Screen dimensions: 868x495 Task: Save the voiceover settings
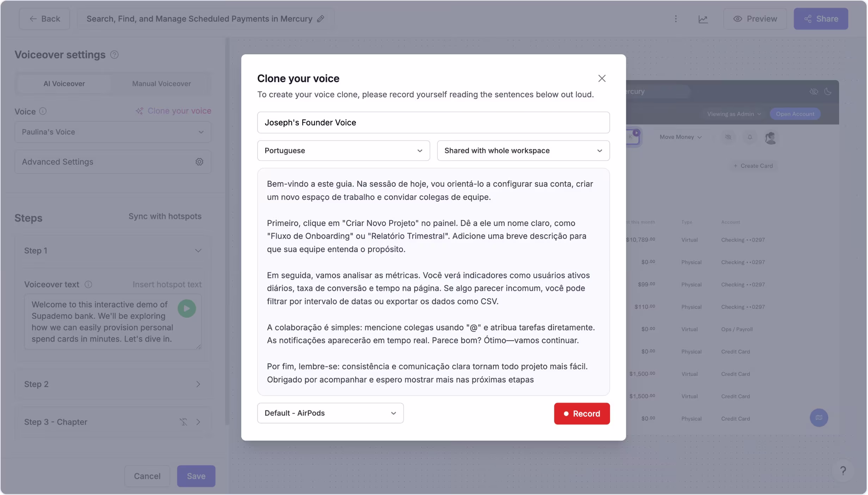(196, 476)
